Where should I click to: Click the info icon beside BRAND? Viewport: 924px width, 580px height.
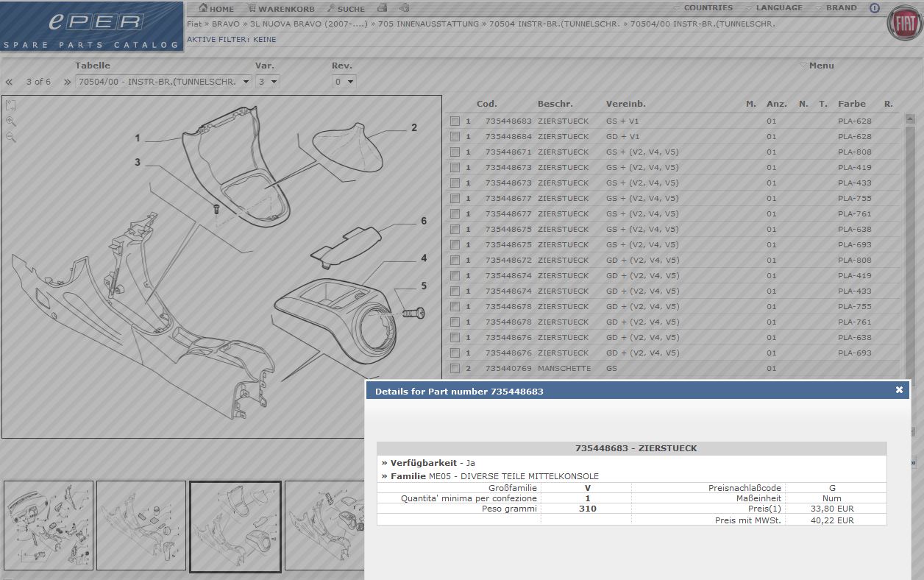[x=874, y=8]
